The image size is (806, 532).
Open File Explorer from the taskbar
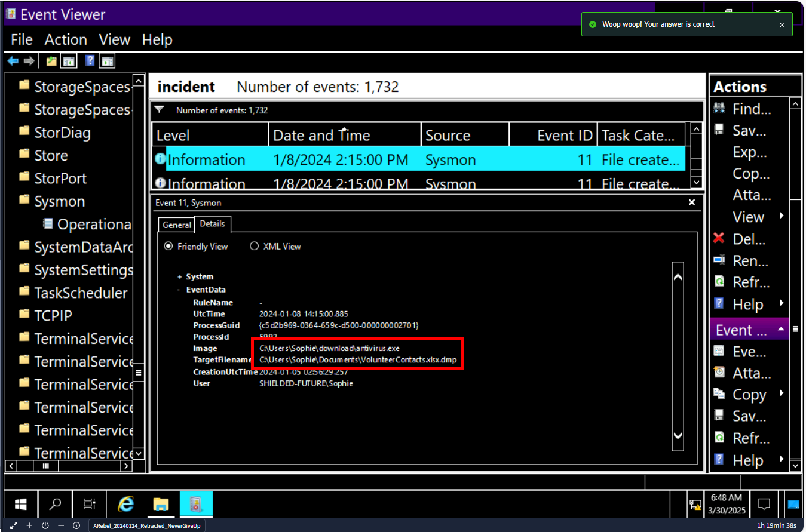pos(161,505)
